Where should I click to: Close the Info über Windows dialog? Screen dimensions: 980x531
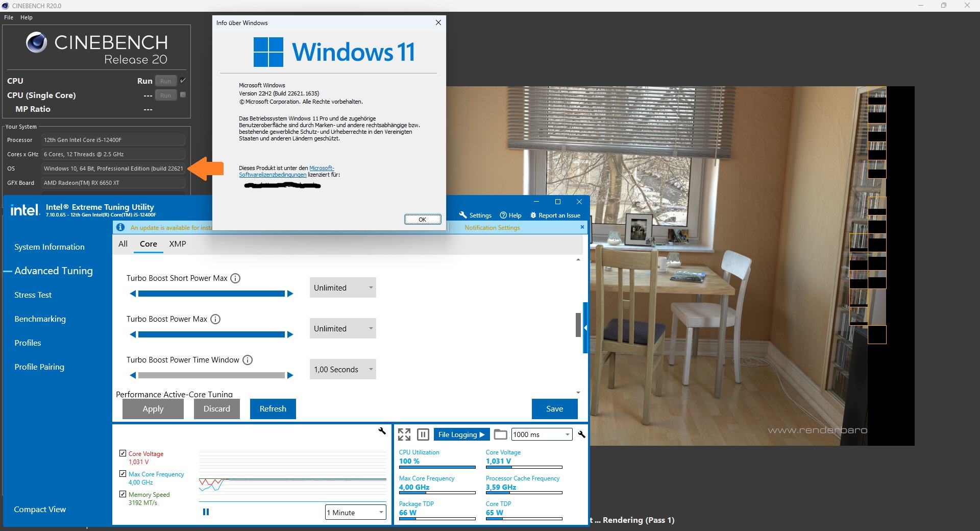(x=438, y=22)
